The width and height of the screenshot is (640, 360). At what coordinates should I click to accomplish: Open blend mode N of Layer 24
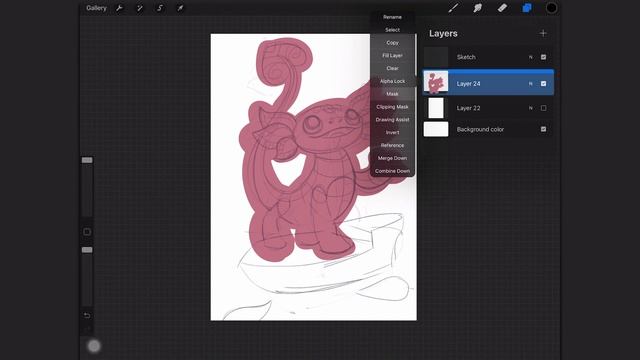click(531, 83)
